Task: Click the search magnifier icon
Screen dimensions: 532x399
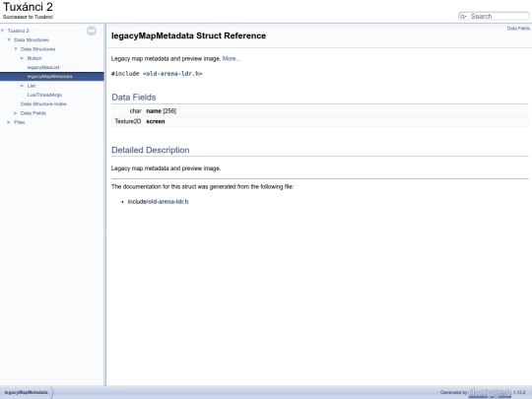Action: 463,17
